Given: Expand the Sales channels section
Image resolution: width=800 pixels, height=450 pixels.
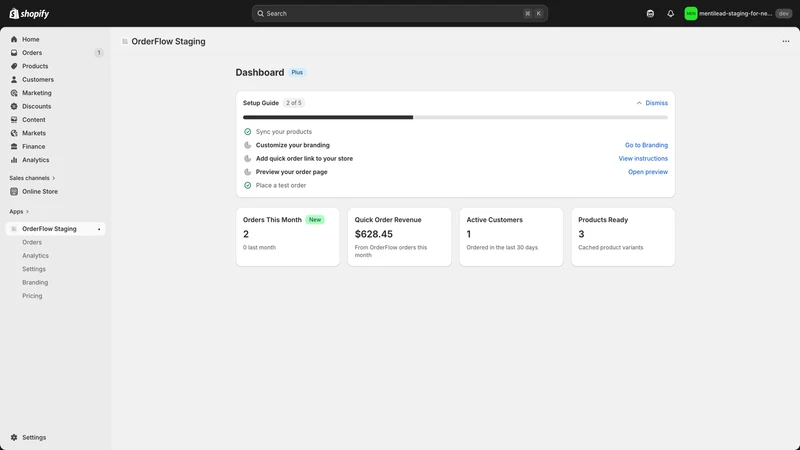Looking at the screenshot, I should click(x=32, y=178).
